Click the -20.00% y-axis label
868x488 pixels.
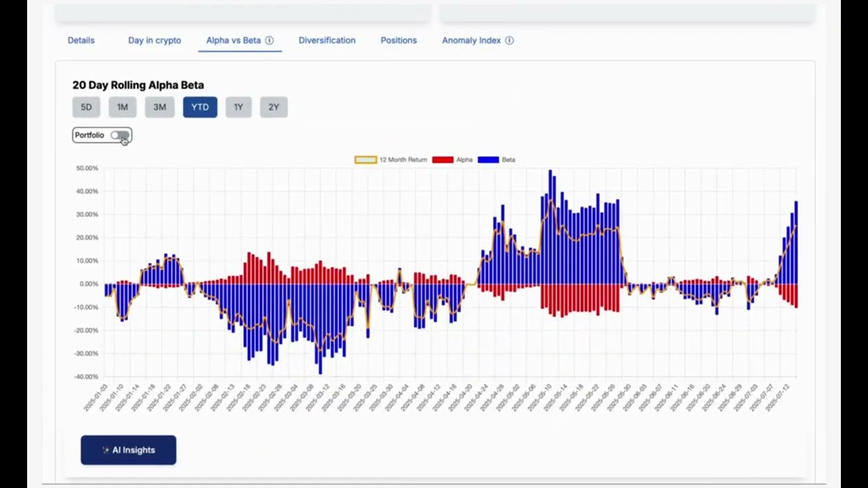pyautogui.click(x=86, y=330)
